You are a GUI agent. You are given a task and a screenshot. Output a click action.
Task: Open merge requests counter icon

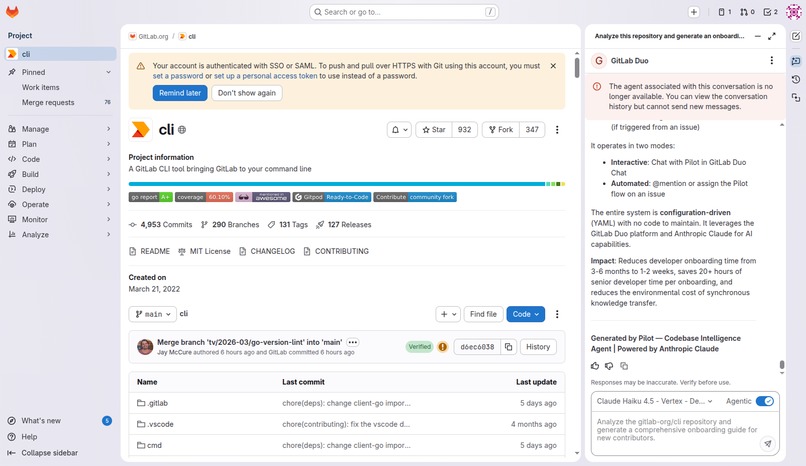point(747,12)
